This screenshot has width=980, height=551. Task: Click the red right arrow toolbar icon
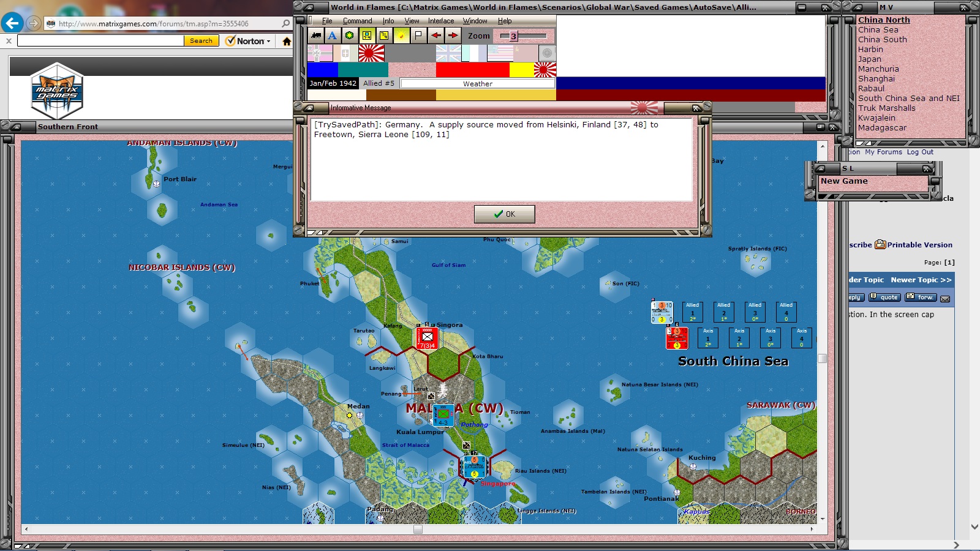[453, 36]
